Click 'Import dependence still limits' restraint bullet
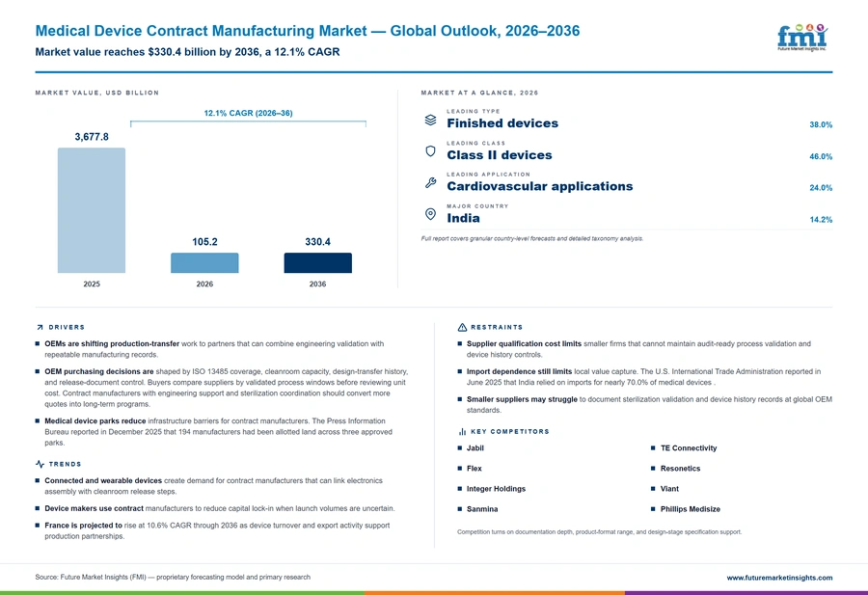This screenshot has height=595, width=868. [x=519, y=371]
